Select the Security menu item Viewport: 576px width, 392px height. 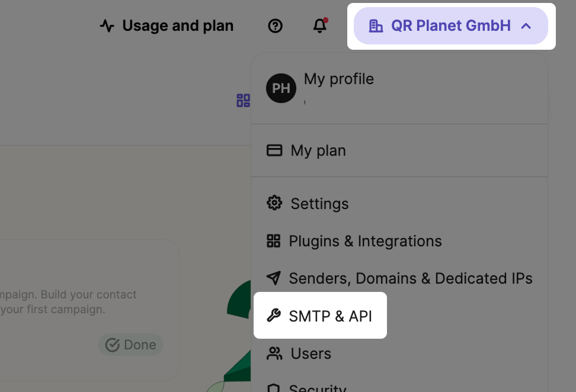[317, 388]
